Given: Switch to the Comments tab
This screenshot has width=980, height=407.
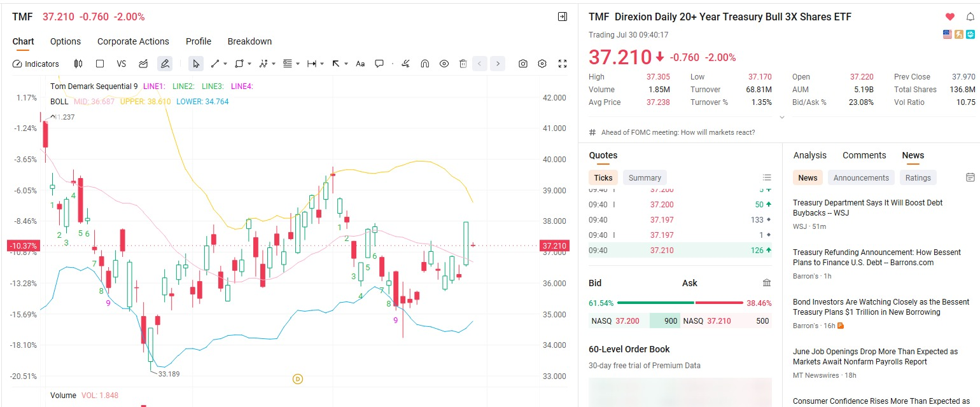Looking at the screenshot, I should pyautogui.click(x=864, y=155).
